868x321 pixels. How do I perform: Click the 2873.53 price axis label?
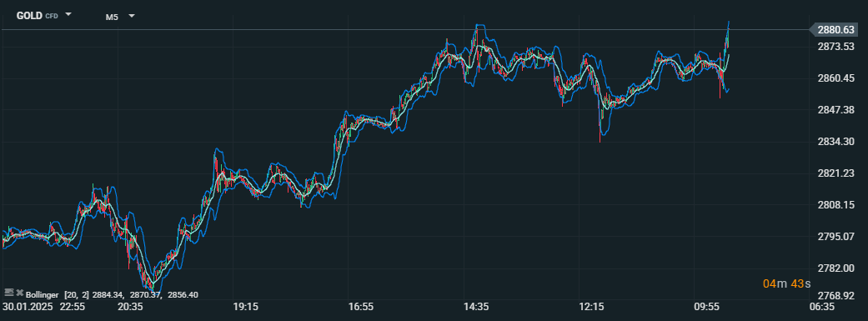[835, 47]
